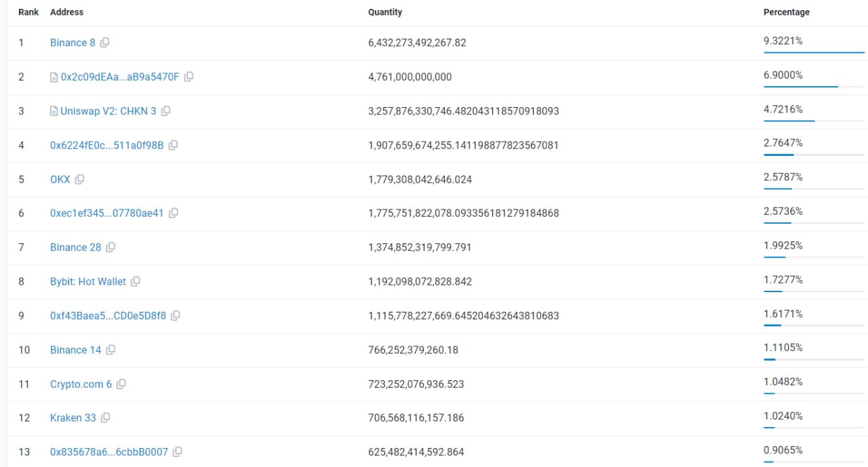Image resolution: width=868 pixels, height=467 pixels.
Task: Copy the Crypto.com 6 address
Action: [x=121, y=384]
